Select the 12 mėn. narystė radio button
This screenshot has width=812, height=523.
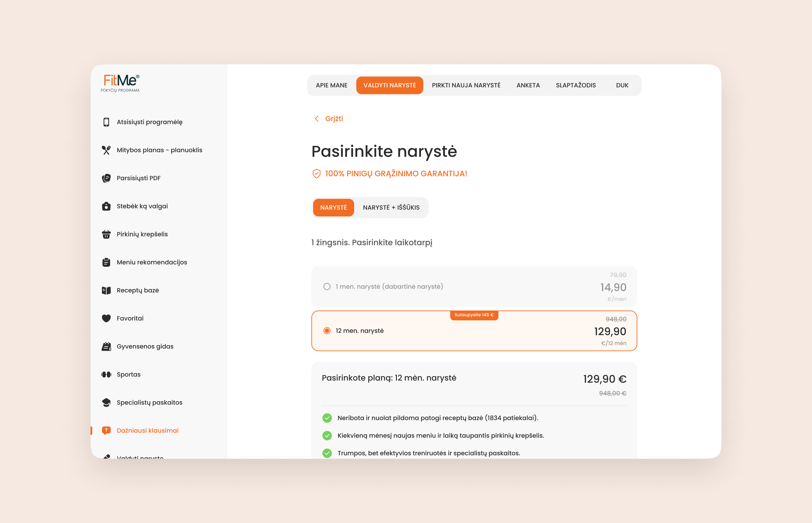pyautogui.click(x=327, y=331)
